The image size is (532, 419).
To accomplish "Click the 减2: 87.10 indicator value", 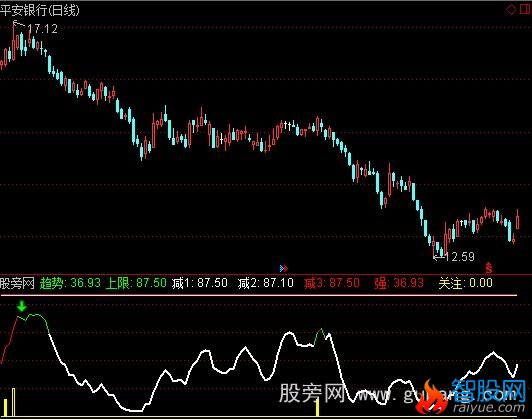I will pos(266,283).
